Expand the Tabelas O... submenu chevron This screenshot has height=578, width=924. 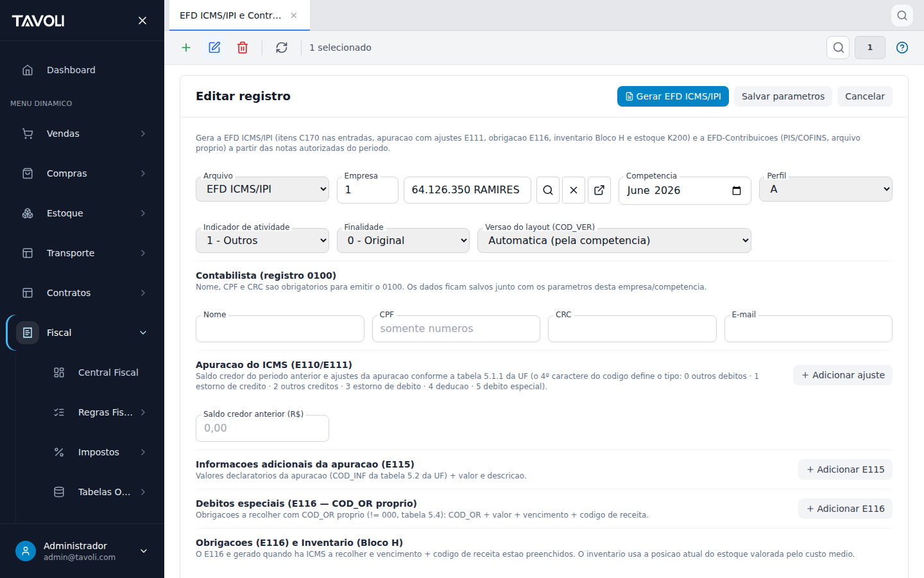[x=143, y=492]
